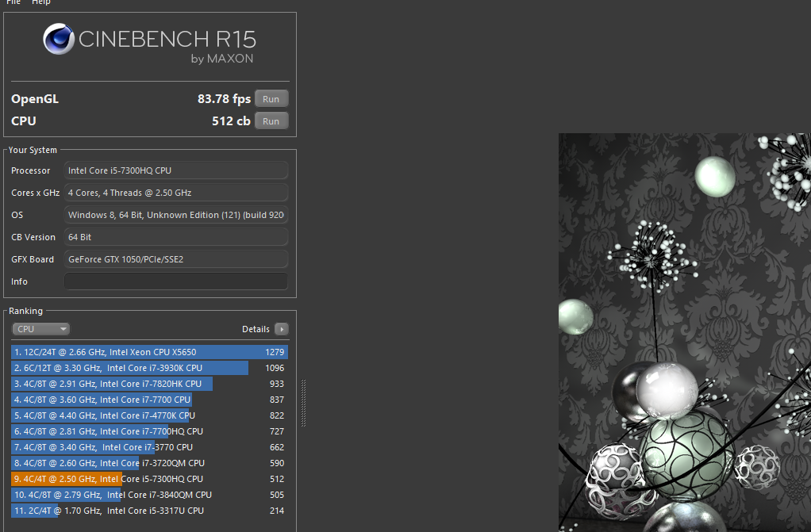This screenshot has width=811, height=532.
Task: Click the Details label in Ranking
Action: 256,329
